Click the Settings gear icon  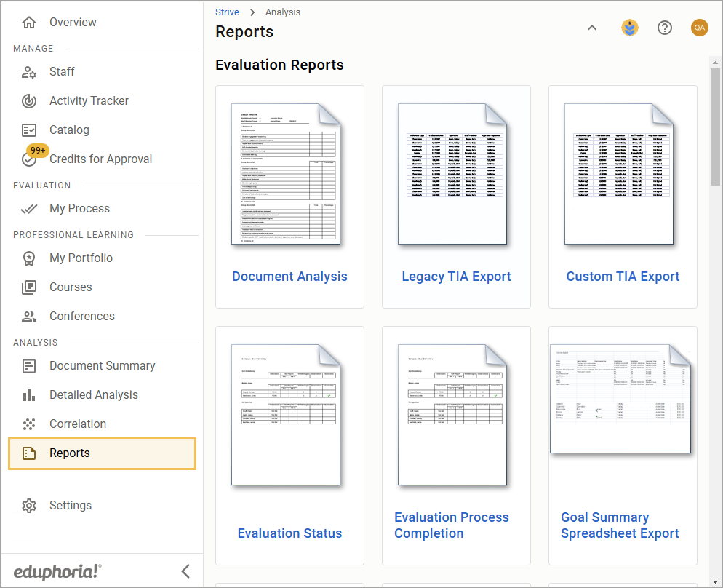pos(29,506)
